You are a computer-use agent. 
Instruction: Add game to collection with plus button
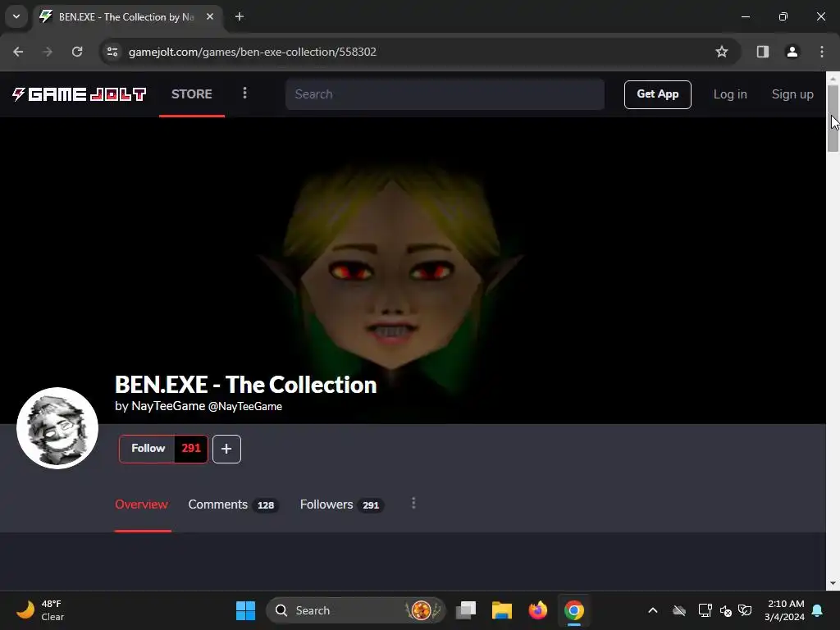[x=226, y=449]
